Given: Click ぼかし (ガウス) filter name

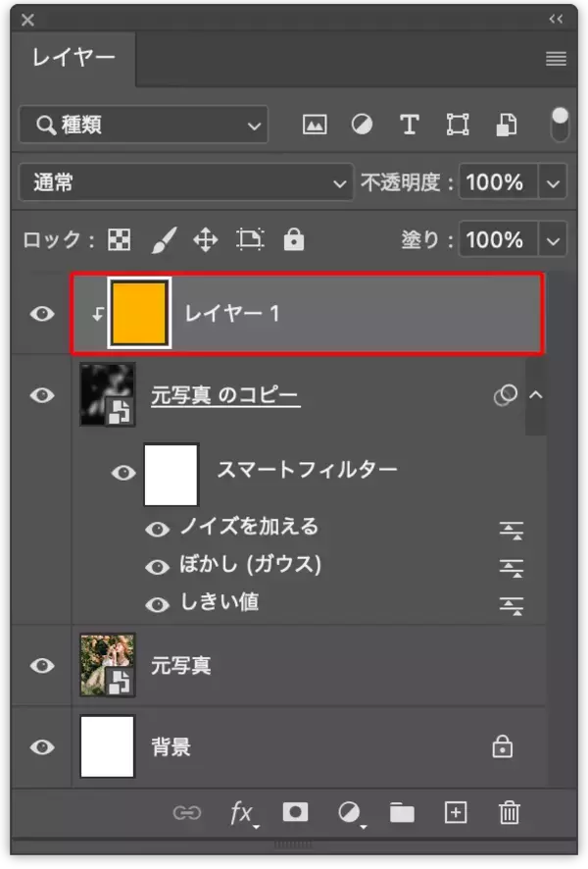Looking at the screenshot, I should coord(250,564).
